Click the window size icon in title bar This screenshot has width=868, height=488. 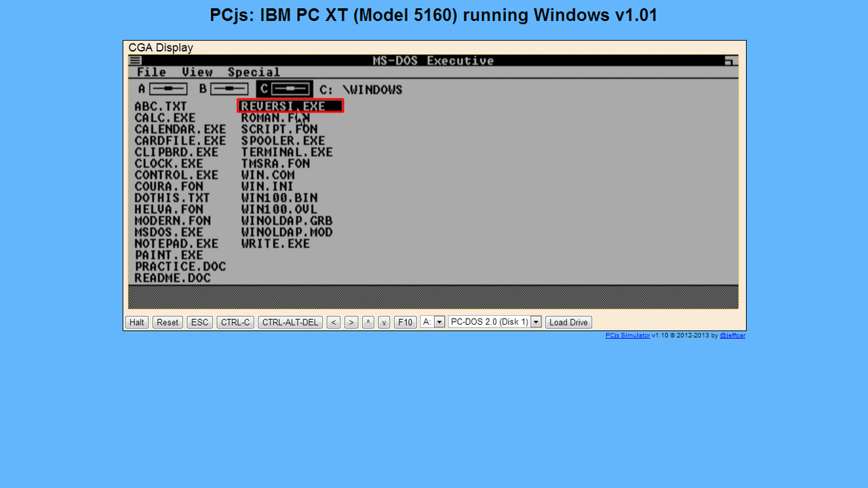(x=730, y=60)
